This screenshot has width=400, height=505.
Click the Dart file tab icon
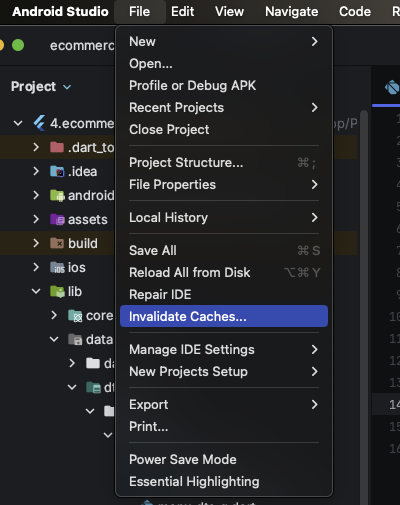(x=392, y=87)
